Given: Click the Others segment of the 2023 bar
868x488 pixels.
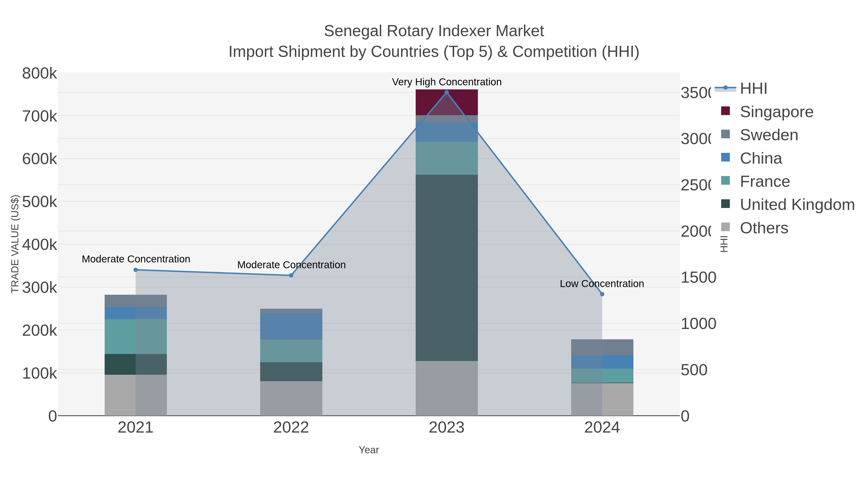Looking at the screenshot, I should 447,388.
